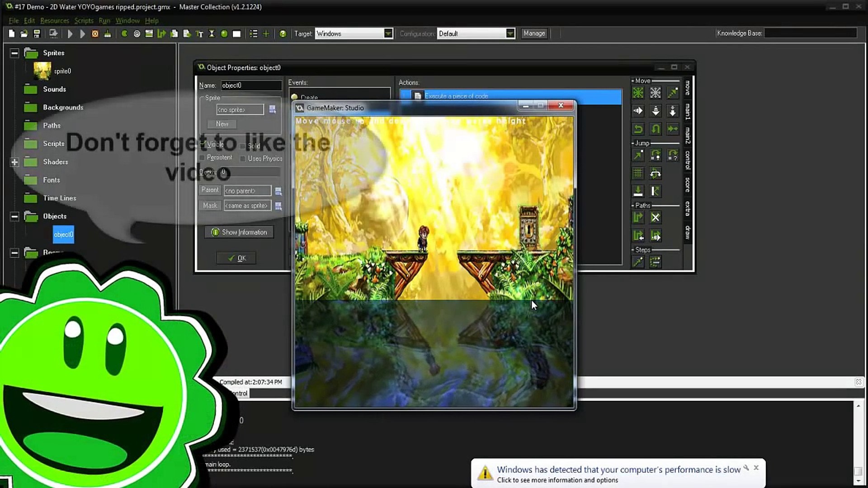Open the Configuration dropdown

(x=510, y=34)
